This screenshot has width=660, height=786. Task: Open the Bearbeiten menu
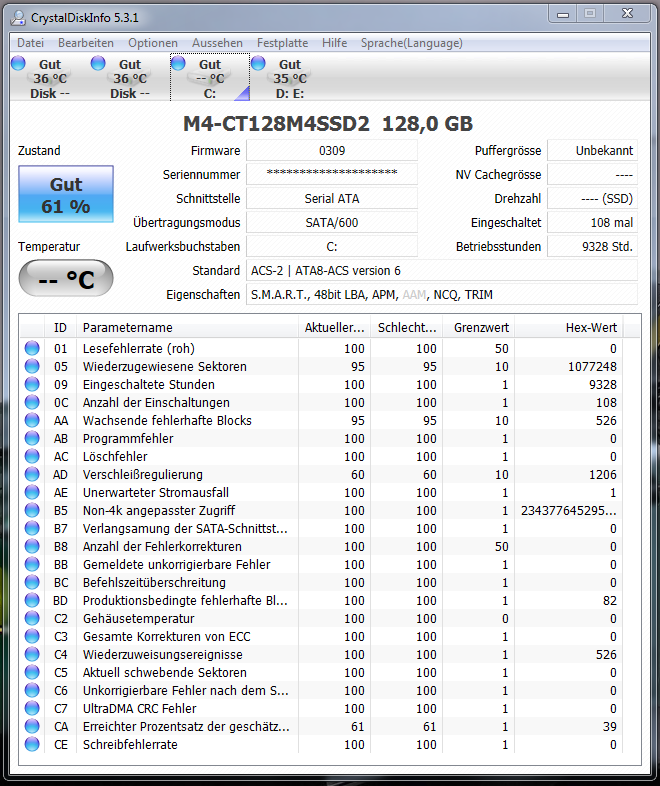coord(86,43)
